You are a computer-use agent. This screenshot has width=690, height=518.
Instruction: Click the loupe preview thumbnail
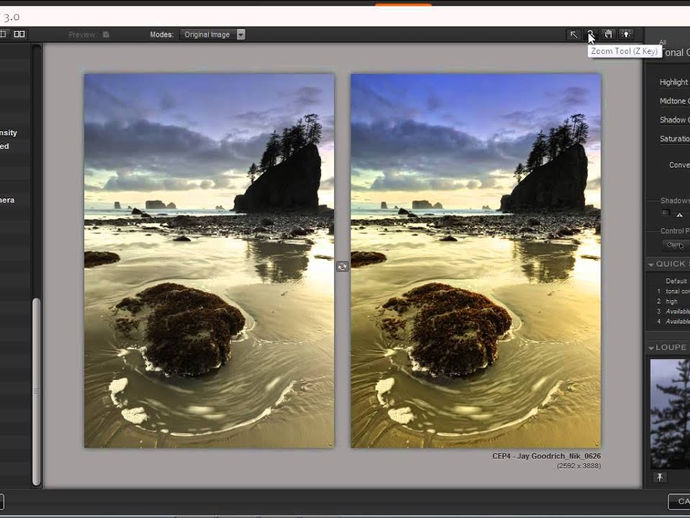(670, 414)
